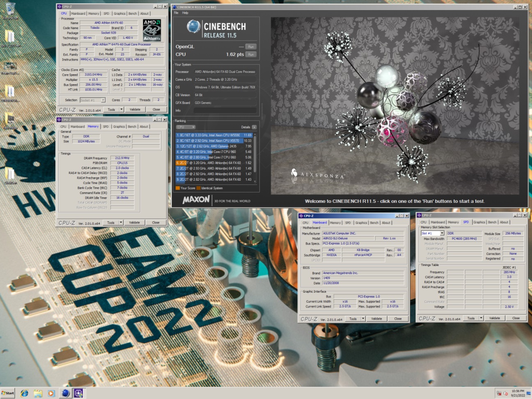The width and height of the screenshot is (532, 399).
Task: Switch to SPD tab in CPU-Z Memory window
Action: pyautogui.click(x=106, y=126)
